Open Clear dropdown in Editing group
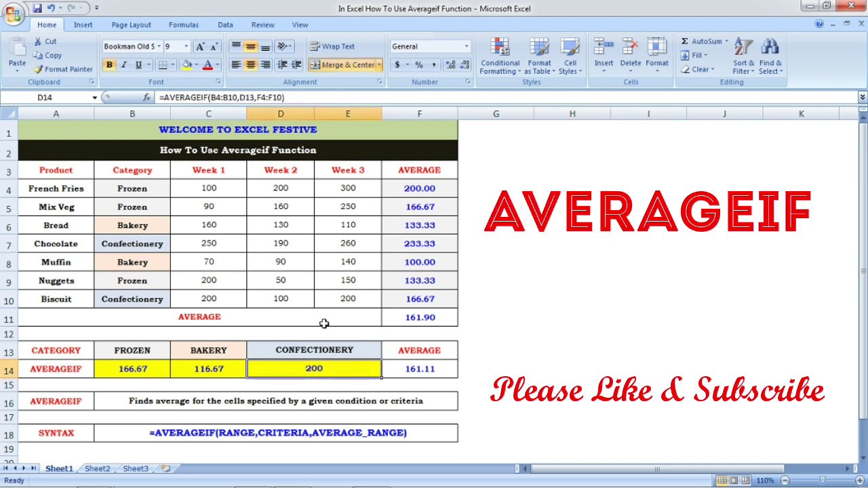 pyautogui.click(x=698, y=69)
